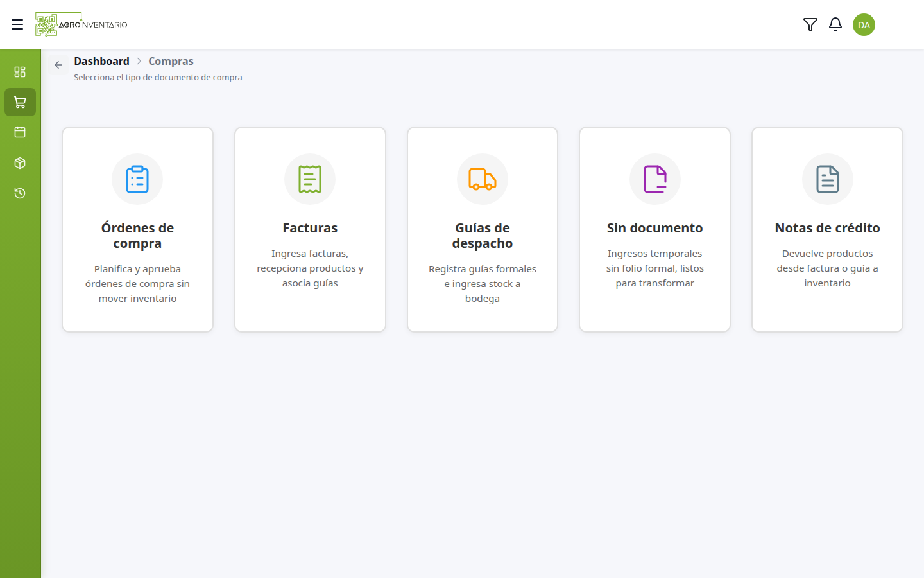This screenshot has width=924, height=578.
Task: Select the shopping cart sidebar icon
Action: coord(20,102)
